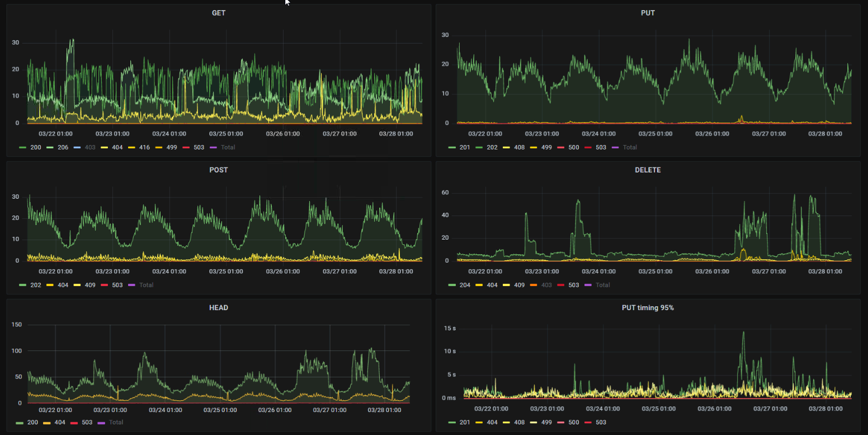Open the PUT panel title menu
868x435 pixels.
click(648, 12)
